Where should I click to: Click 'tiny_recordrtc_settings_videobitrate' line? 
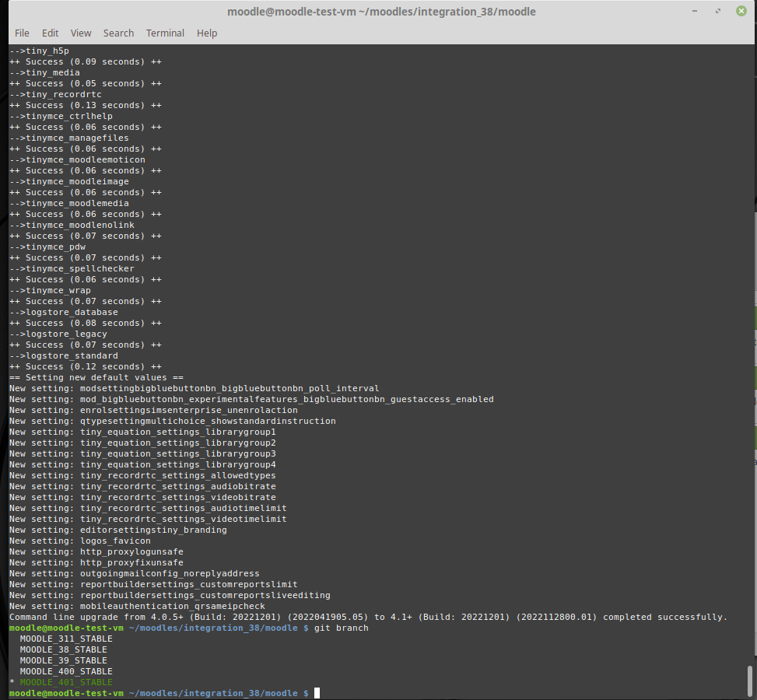click(x=142, y=497)
